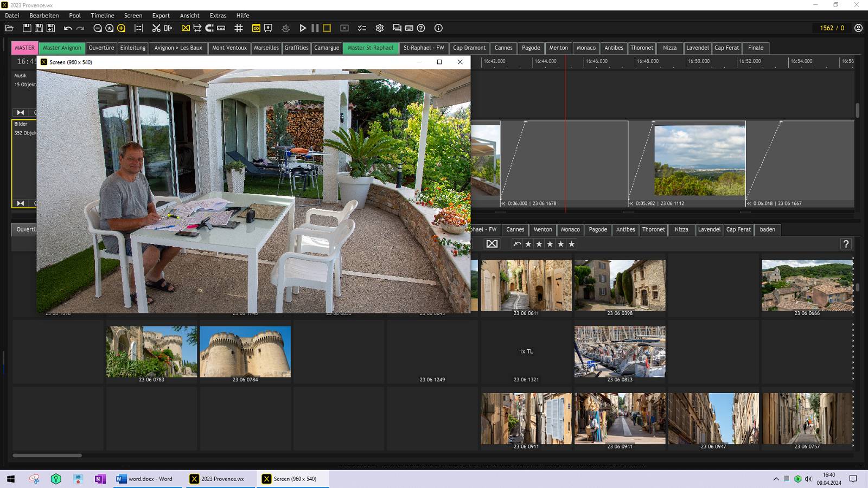Click the save-as disk icon with the plus sign
This screenshot has width=868, height=488.
(50, 28)
